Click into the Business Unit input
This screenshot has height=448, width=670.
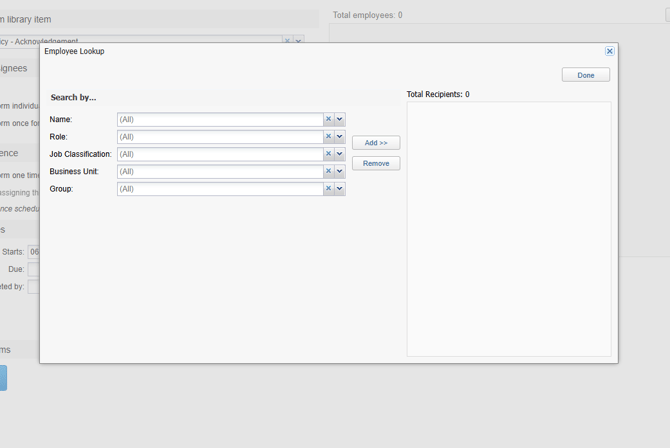220,171
